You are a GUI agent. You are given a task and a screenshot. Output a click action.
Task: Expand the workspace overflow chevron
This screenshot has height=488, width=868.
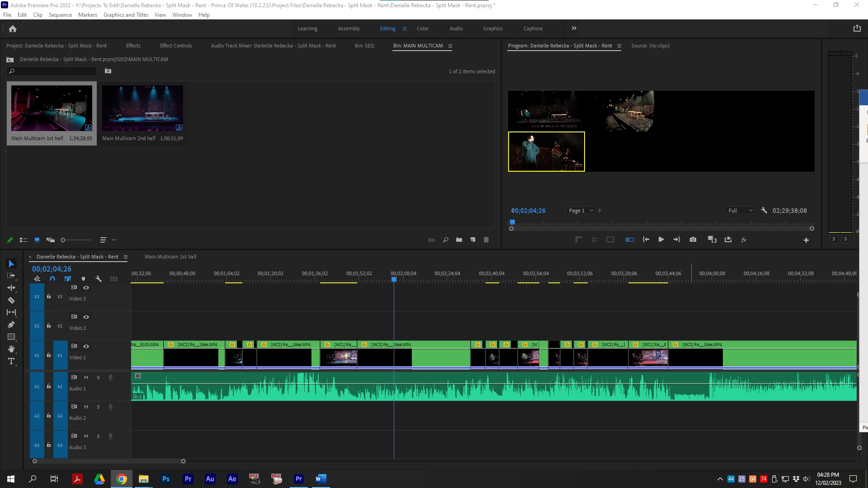click(574, 28)
